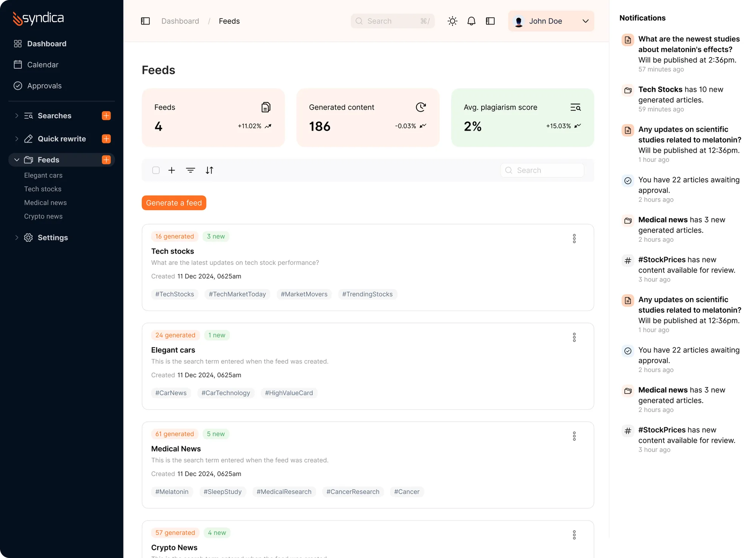
Task: Open newest melatonin studies notification
Action: click(682, 54)
